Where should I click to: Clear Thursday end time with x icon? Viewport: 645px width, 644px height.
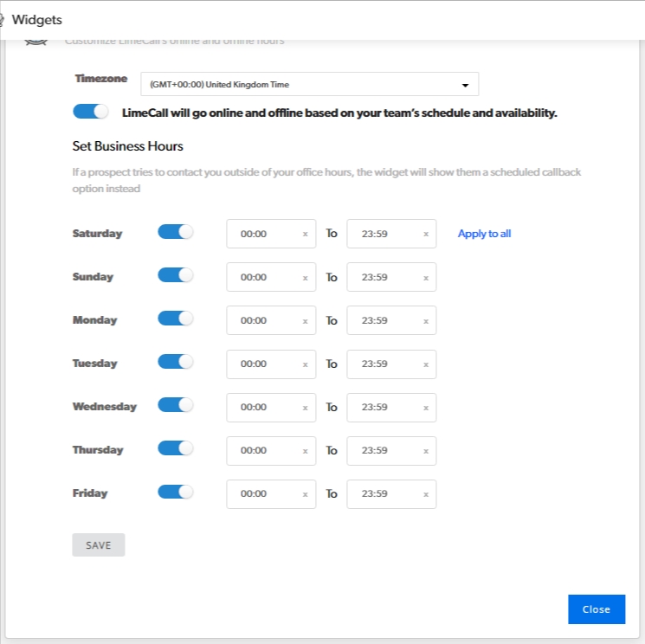click(425, 451)
